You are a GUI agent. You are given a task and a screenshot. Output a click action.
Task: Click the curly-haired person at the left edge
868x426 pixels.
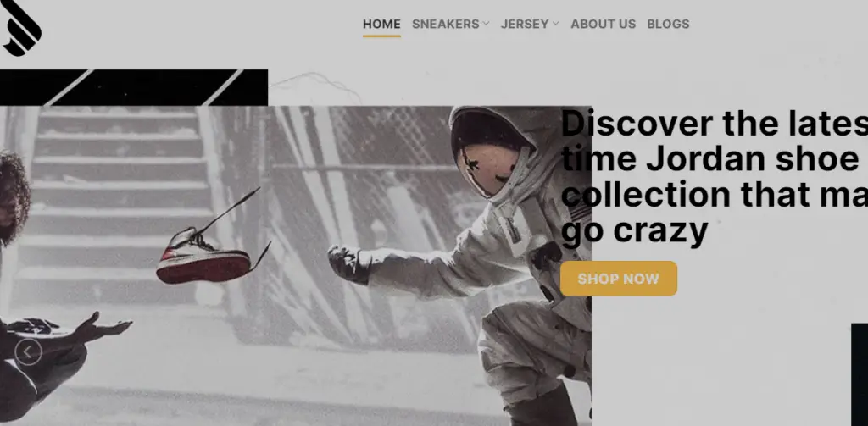click(15, 197)
